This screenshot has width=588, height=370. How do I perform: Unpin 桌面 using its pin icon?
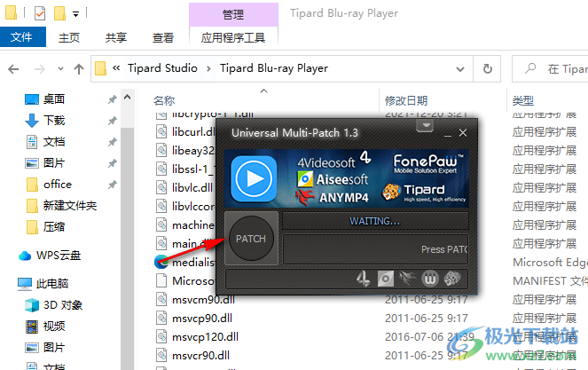(x=112, y=99)
